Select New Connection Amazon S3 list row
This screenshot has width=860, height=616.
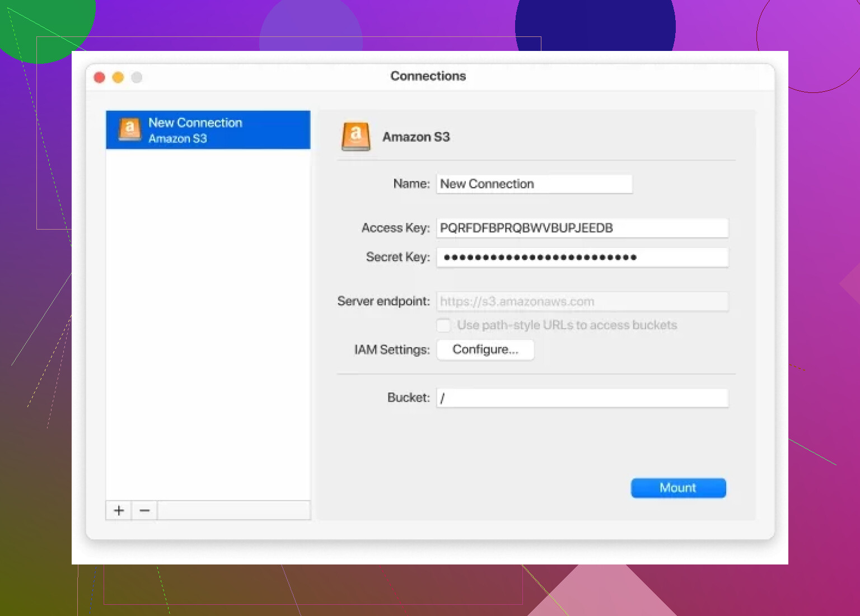point(208,130)
